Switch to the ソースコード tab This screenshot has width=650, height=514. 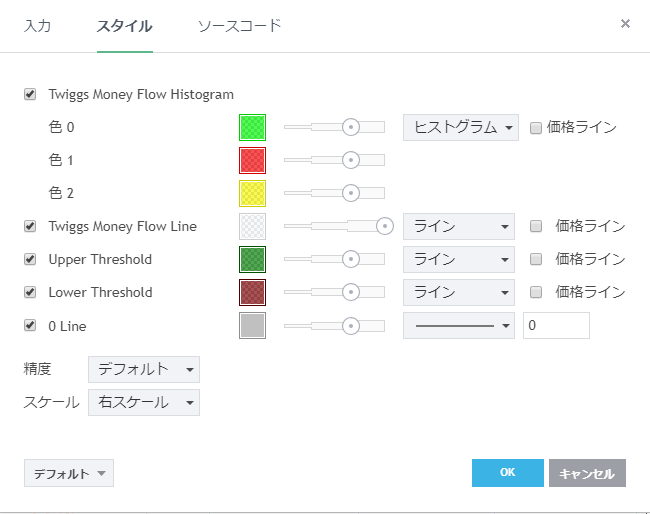(x=239, y=25)
